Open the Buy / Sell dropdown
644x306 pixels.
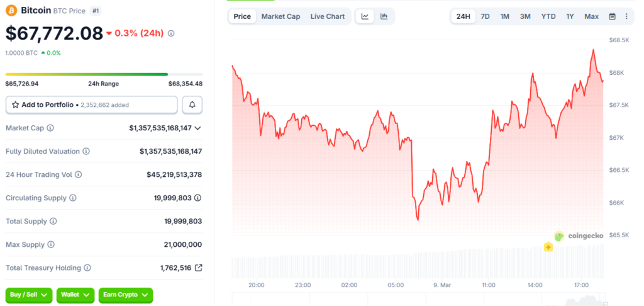click(28, 295)
